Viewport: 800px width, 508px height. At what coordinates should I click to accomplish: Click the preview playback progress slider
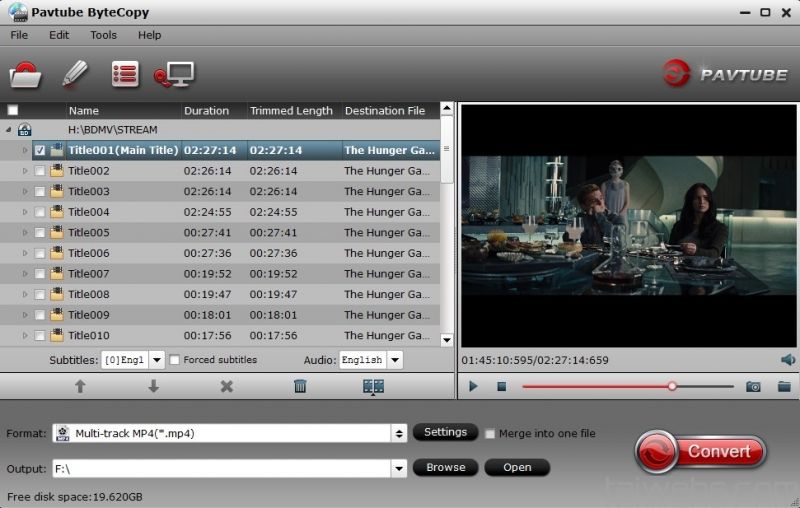(628, 387)
